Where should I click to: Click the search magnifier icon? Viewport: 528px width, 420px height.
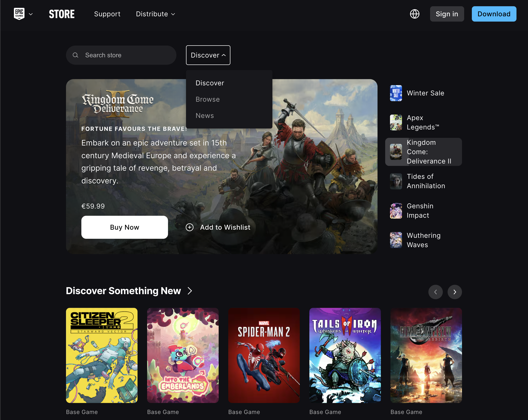click(x=76, y=55)
